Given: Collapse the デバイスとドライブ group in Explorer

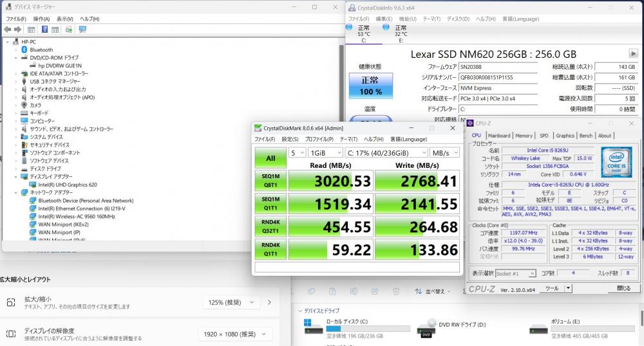Looking at the screenshot, I should [300, 311].
